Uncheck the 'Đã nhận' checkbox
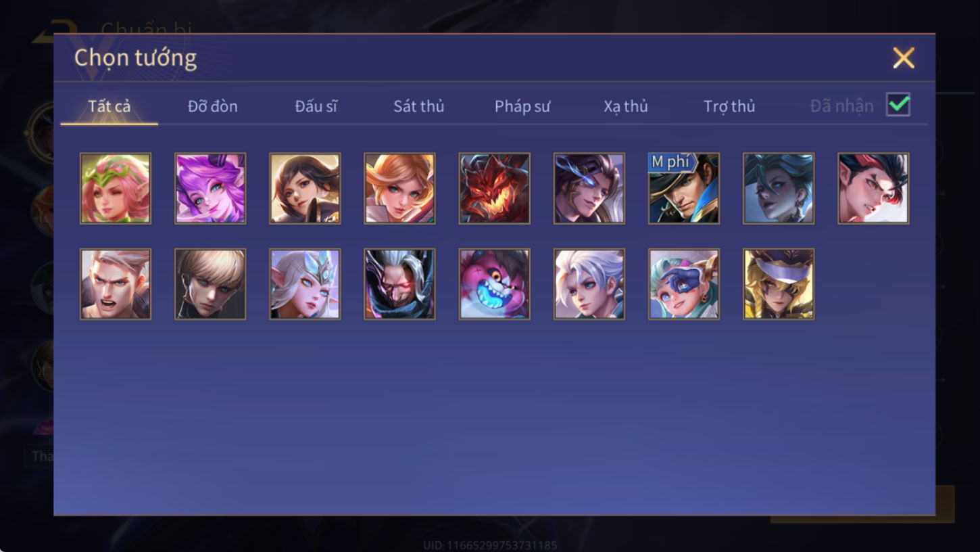The height and width of the screenshot is (552, 980). point(898,105)
